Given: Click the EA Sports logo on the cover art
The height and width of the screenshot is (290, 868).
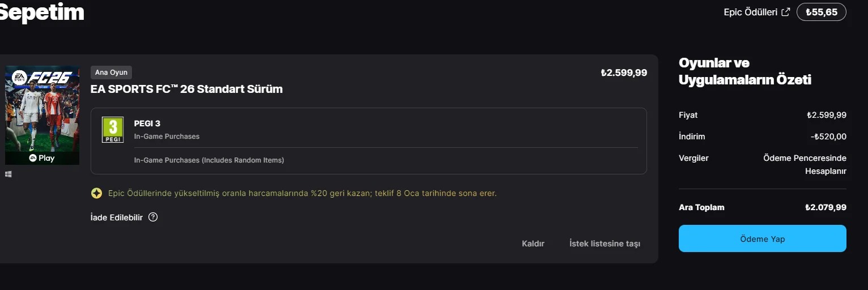Looking at the screenshot, I should click(19, 78).
